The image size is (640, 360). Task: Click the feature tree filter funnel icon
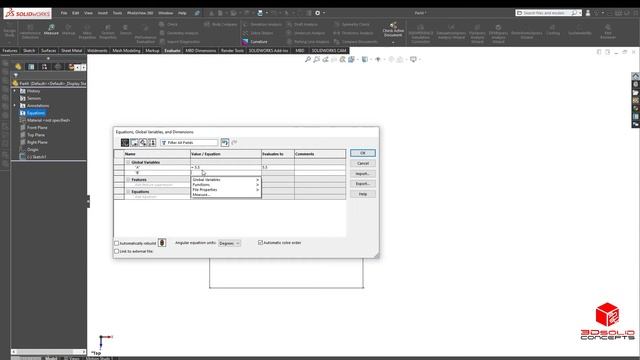coord(16,75)
